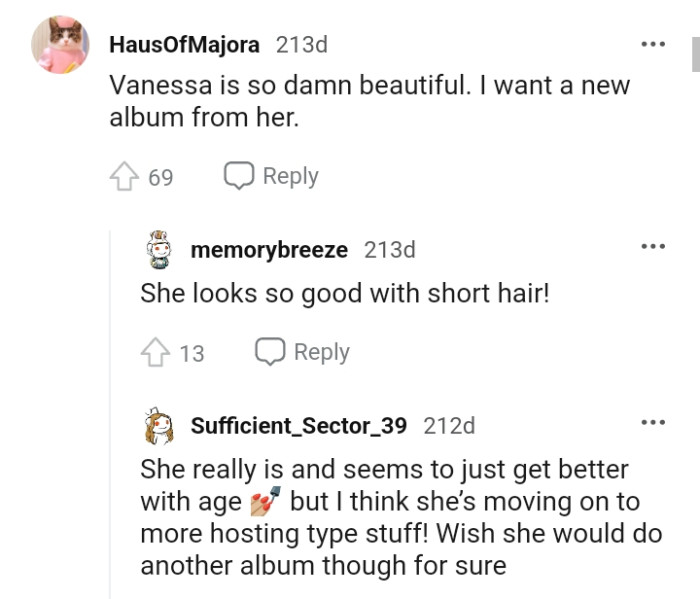Open more options for HausOfMajora's comment
This screenshot has width=700, height=599.
click(x=653, y=46)
